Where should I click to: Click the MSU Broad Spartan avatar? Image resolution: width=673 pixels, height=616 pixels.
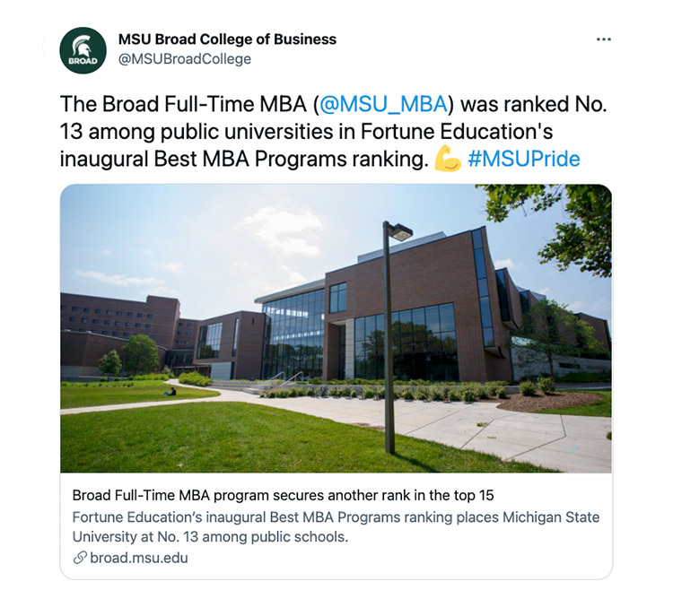tap(83, 50)
